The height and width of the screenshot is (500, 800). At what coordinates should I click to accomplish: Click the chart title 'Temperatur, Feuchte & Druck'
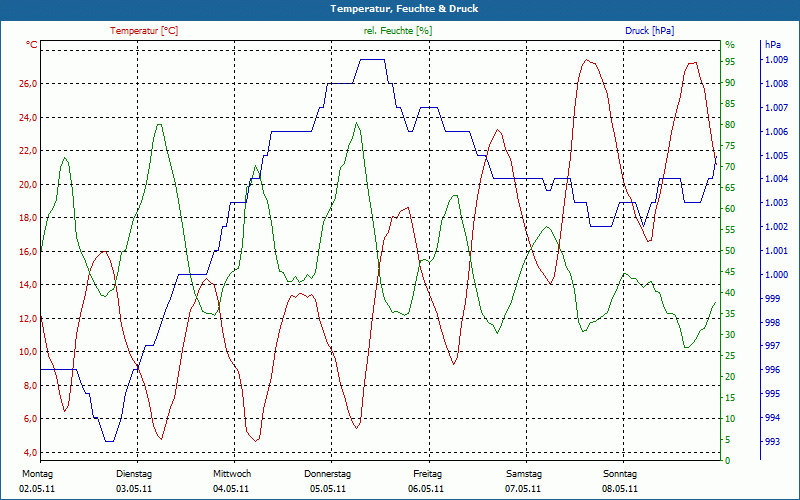(404, 9)
